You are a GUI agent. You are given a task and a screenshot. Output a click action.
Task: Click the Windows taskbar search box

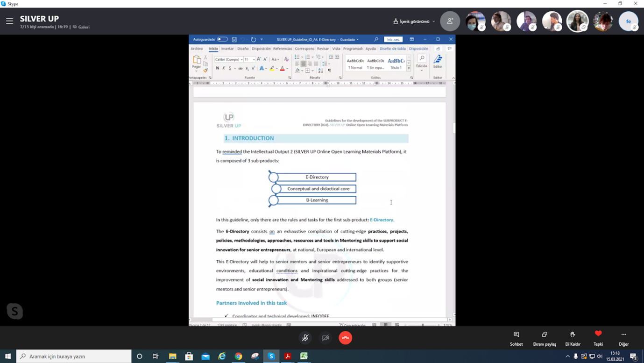[75, 356]
